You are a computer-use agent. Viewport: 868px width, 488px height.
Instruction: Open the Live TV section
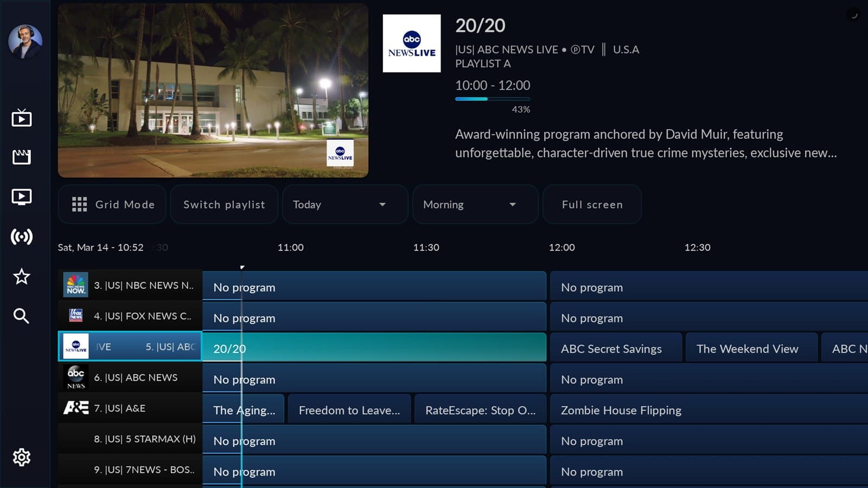coord(22,118)
